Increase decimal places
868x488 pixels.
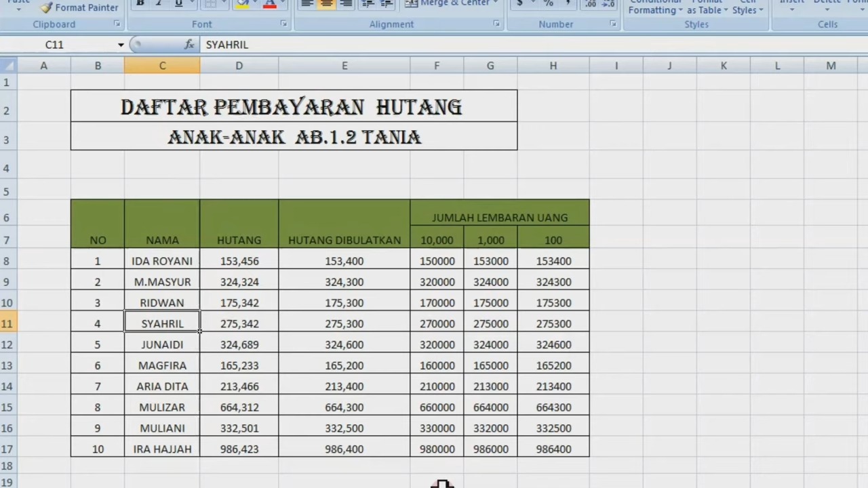pos(591,3)
